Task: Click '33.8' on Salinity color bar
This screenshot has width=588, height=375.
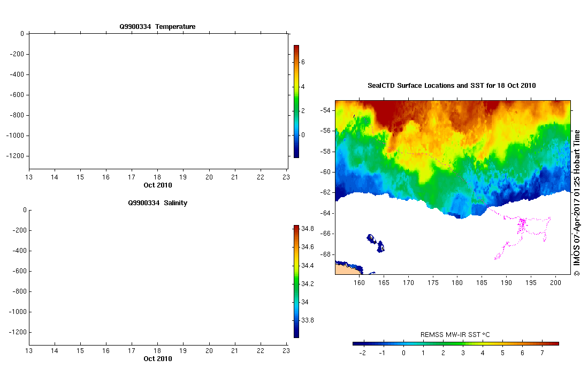Action: pos(308,320)
